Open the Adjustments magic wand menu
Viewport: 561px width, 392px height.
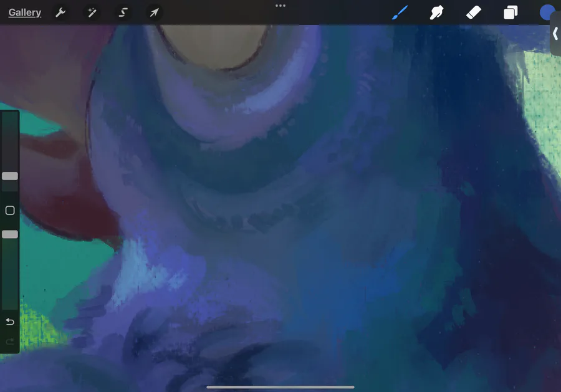click(92, 12)
